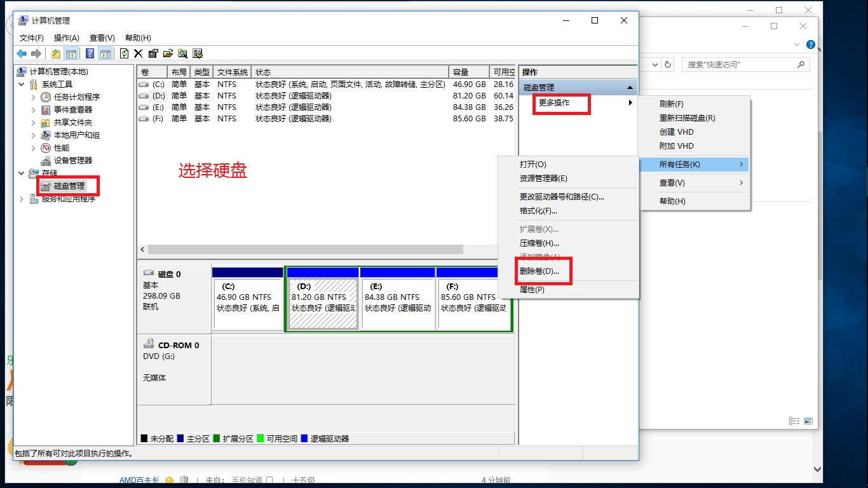Click the Up one level folder icon

pyautogui.click(x=56, y=54)
